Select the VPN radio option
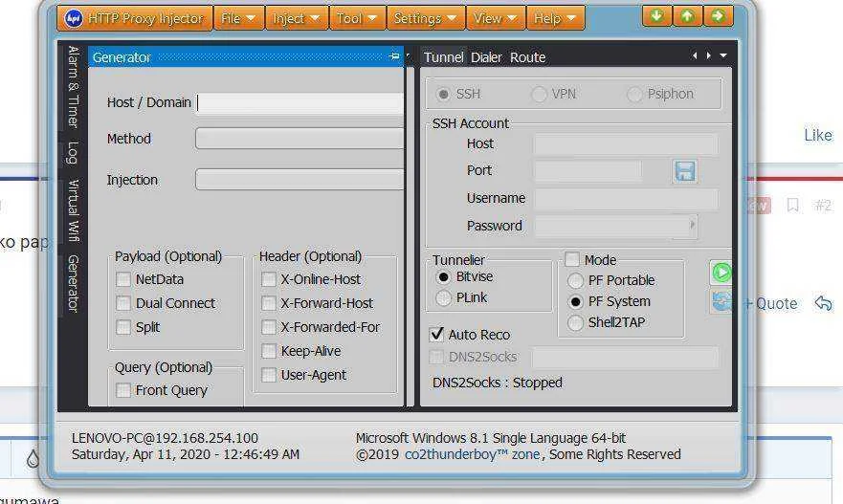 pyautogui.click(x=539, y=94)
